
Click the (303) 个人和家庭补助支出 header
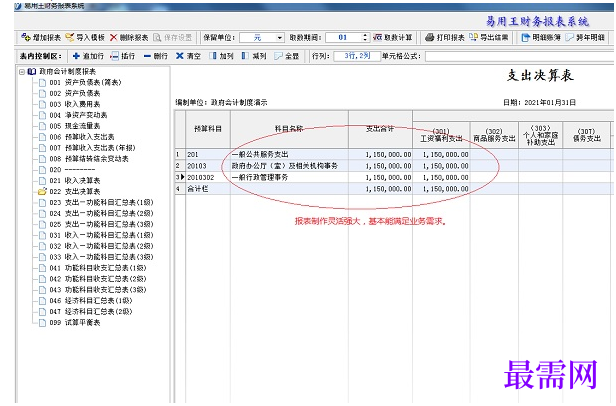pos(541,135)
